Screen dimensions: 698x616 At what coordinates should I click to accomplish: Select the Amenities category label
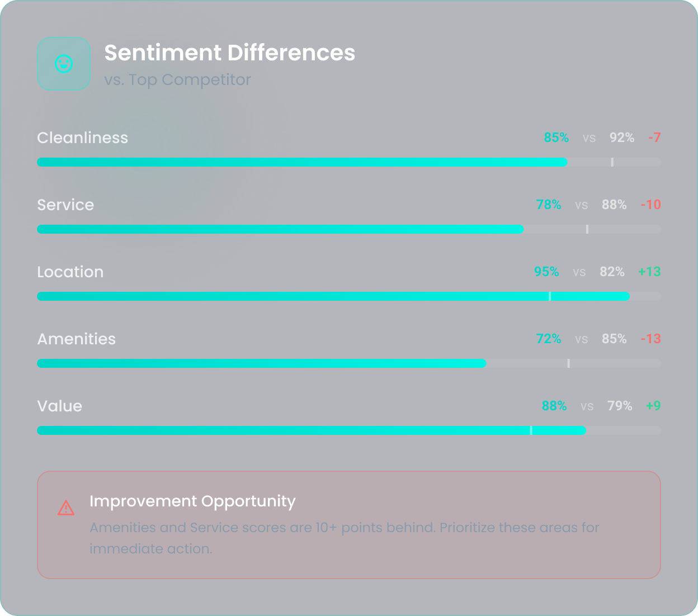pos(76,339)
